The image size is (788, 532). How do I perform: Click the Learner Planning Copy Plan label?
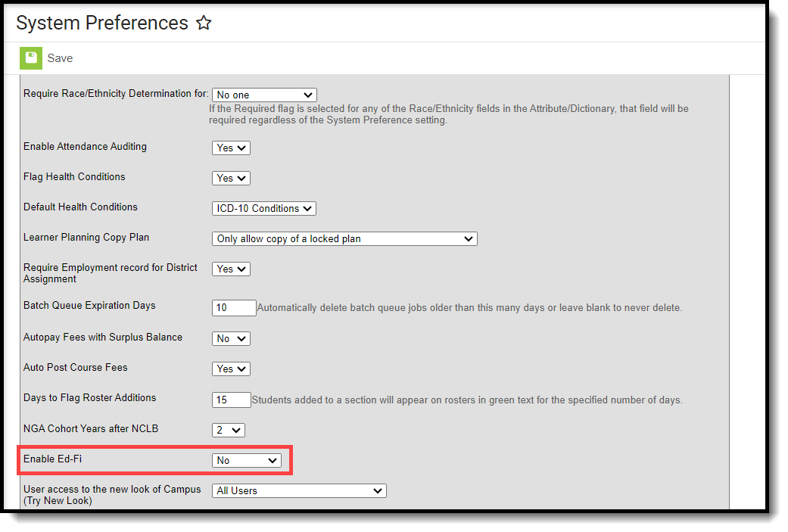pos(86,237)
